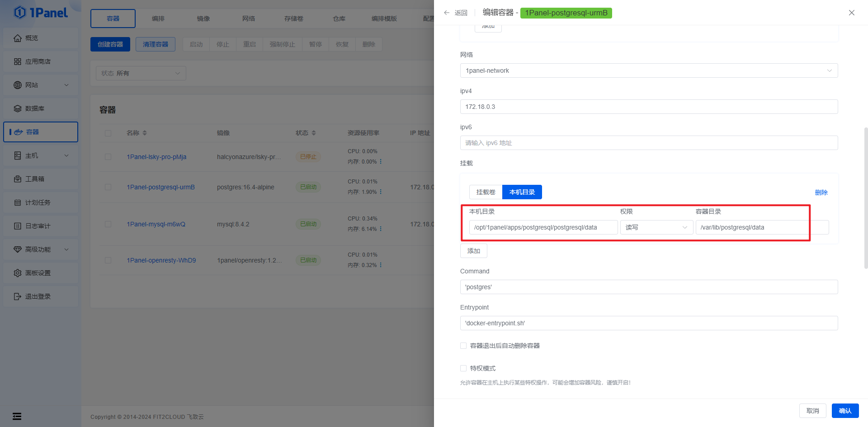Open resource details dots for 1Panel-openresty-WhD9
The width and height of the screenshot is (868, 427).
381,265
